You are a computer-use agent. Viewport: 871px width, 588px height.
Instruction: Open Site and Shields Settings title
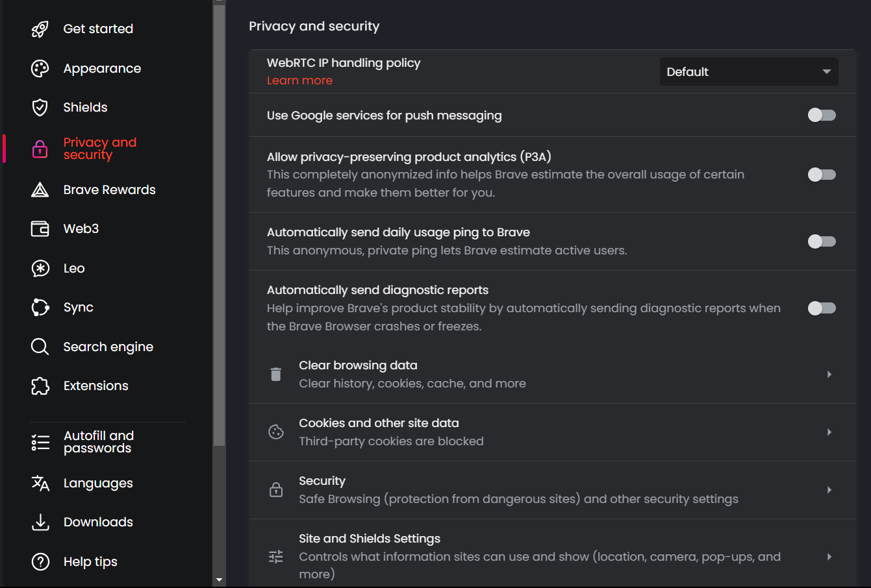click(x=370, y=539)
